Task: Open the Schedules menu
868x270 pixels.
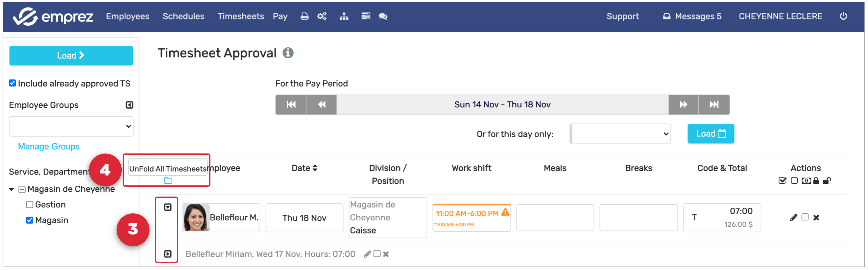Action: [183, 16]
